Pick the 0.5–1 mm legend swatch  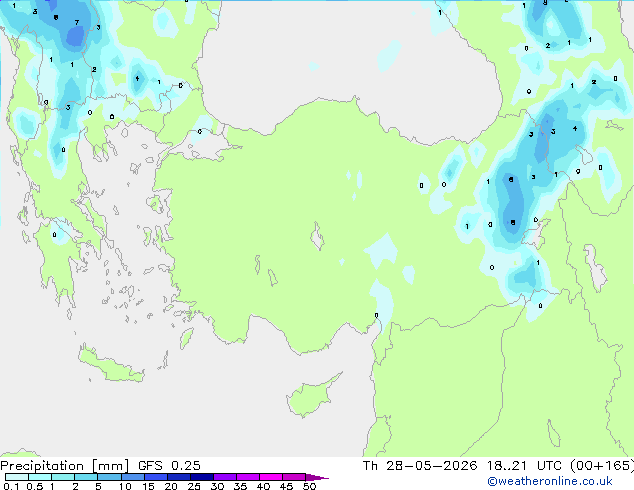click(x=40, y=477)
